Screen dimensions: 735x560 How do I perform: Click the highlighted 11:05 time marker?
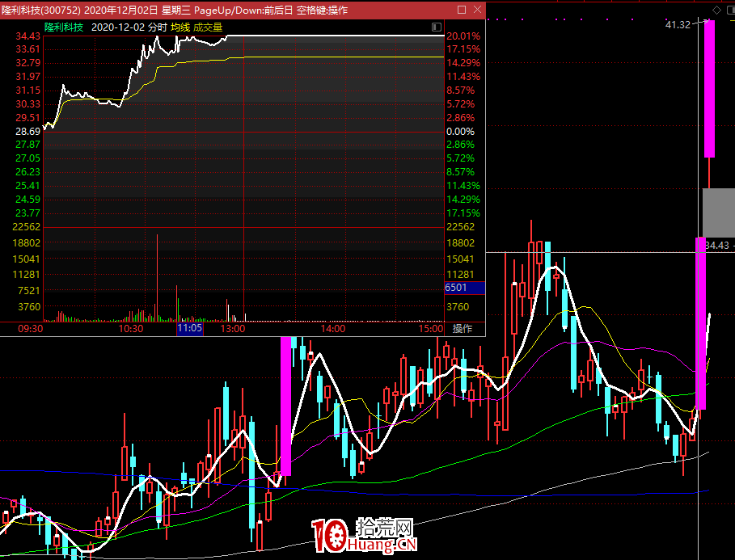(x=190, y=328)
